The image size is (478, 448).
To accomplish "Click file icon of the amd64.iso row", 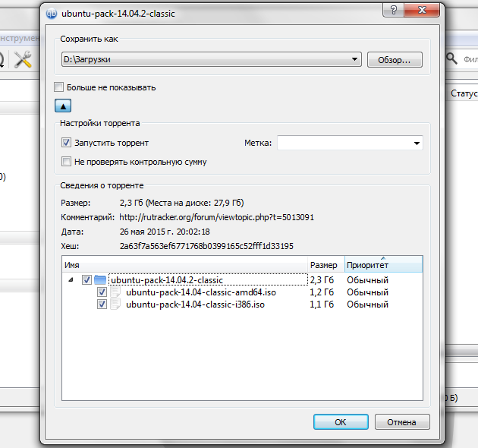I will click(115, 292).
